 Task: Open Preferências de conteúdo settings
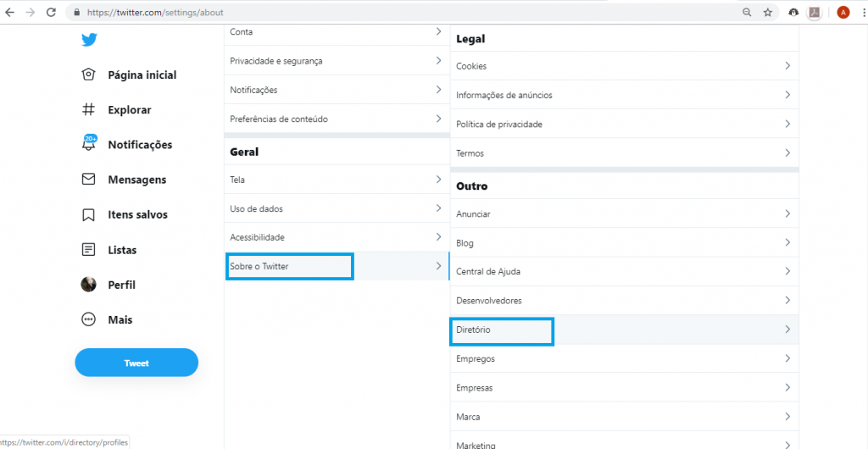tap(337, 119)
